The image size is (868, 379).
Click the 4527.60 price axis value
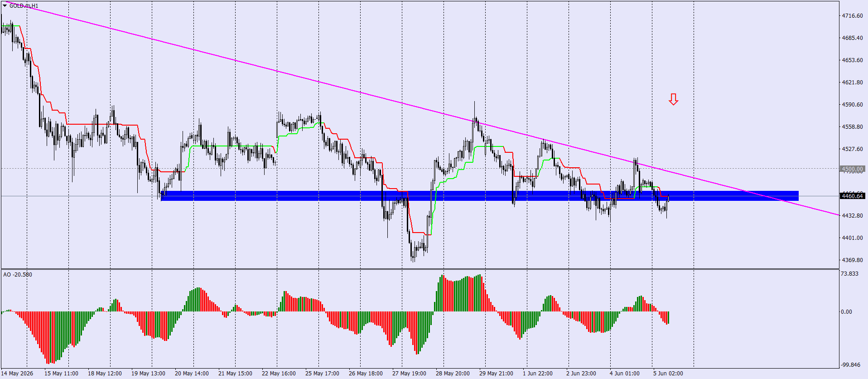point(852,149)
